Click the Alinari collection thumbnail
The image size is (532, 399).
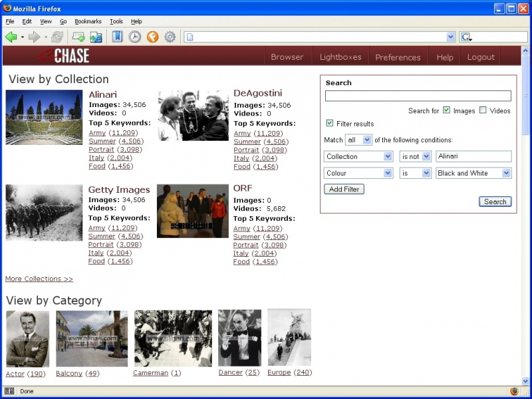[44, 118]
